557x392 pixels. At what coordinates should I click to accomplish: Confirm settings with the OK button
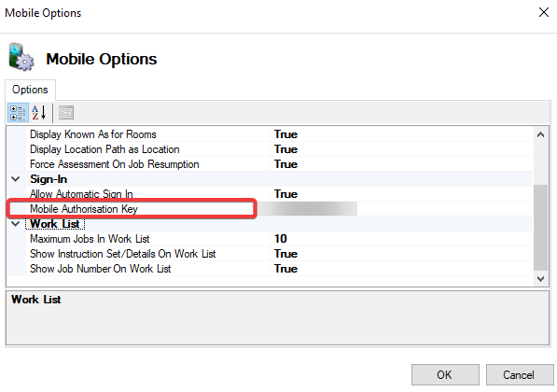point(445,374)
